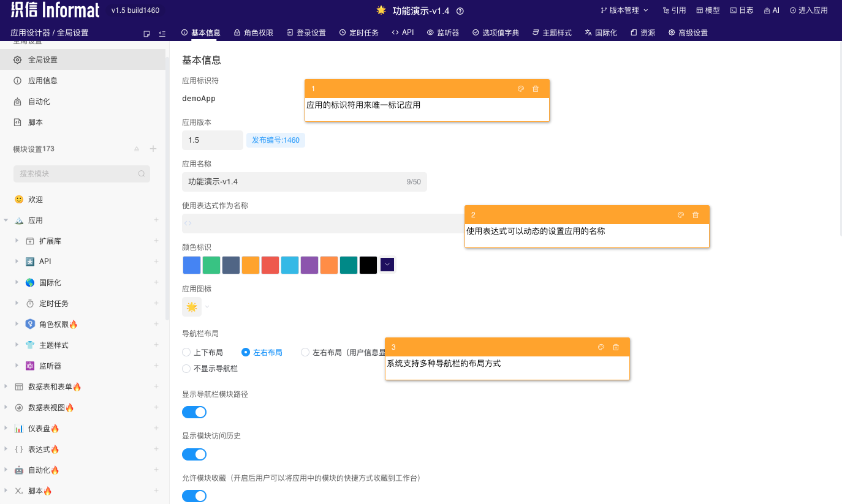Select the 上下布局 navigation layout
The image size is (842, 504).
186,352
